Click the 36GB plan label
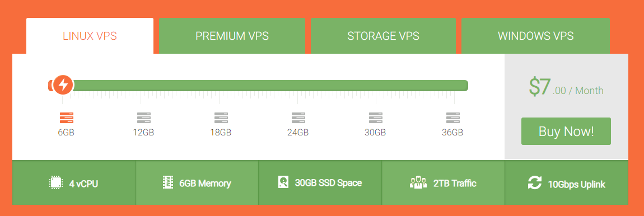This screenshot has width=644, height=216. (x=452, y=133)
